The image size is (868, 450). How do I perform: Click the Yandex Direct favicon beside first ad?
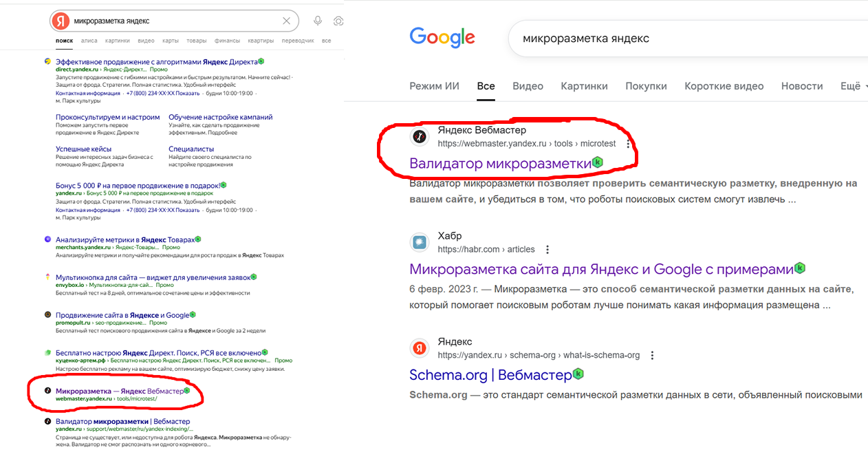click(x=47, y=62)
